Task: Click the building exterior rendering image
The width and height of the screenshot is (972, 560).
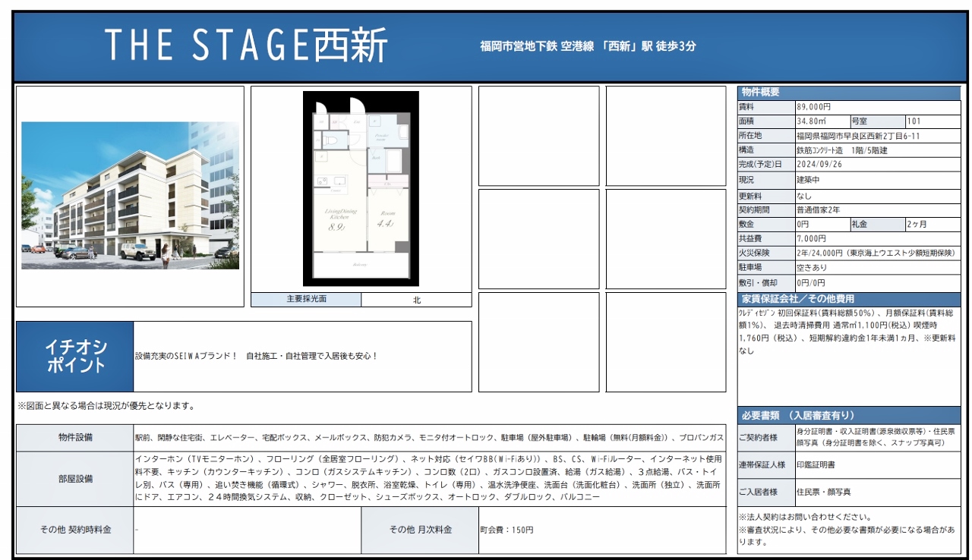Action: pyautogui.click(x=130, y=196)
